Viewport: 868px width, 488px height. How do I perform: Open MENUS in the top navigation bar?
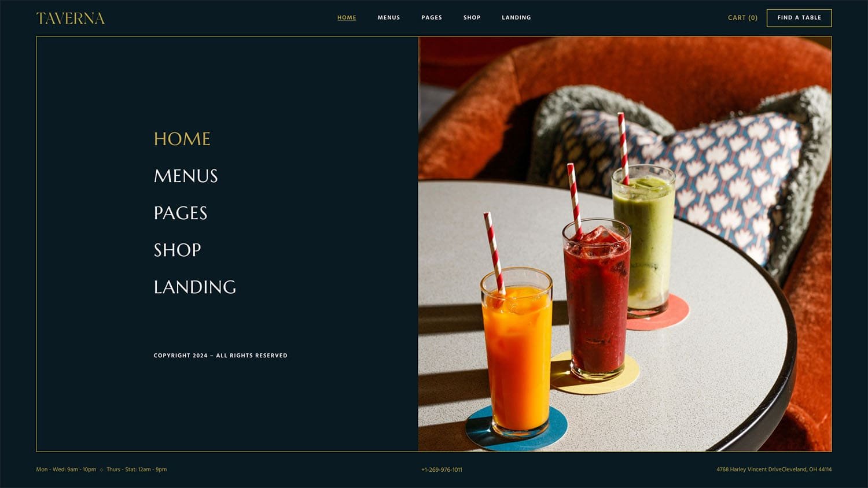tap(389, 17)
